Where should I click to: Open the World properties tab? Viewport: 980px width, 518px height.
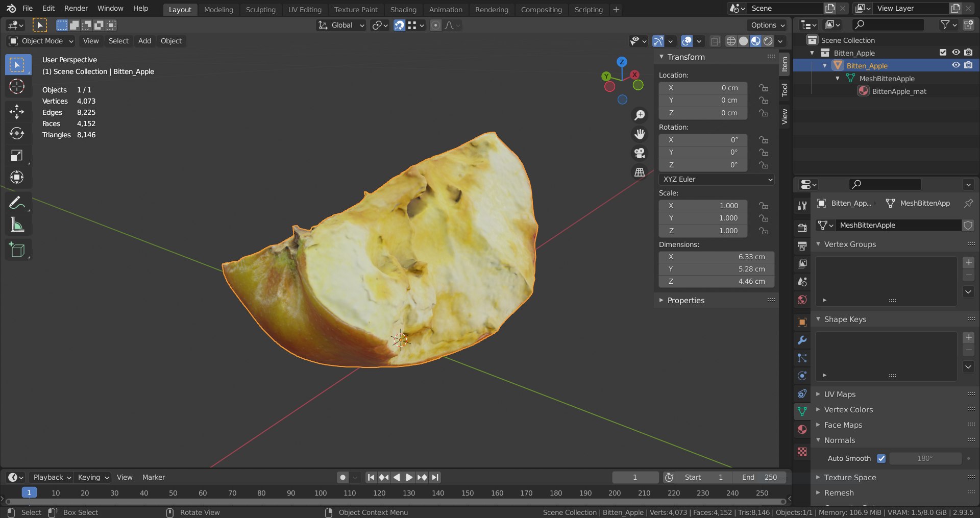[802, 300]
